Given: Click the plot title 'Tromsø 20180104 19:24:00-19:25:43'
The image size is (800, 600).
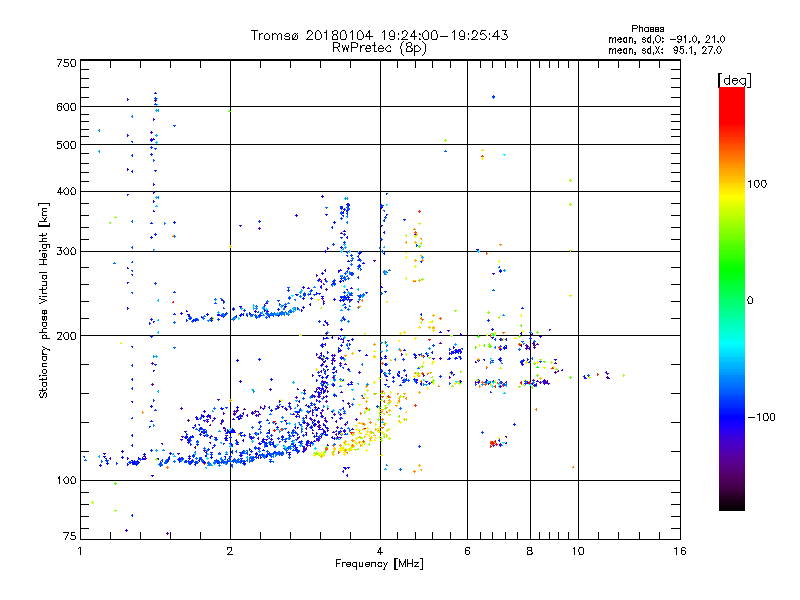Looking at the screenshot, I should (379, 35).
